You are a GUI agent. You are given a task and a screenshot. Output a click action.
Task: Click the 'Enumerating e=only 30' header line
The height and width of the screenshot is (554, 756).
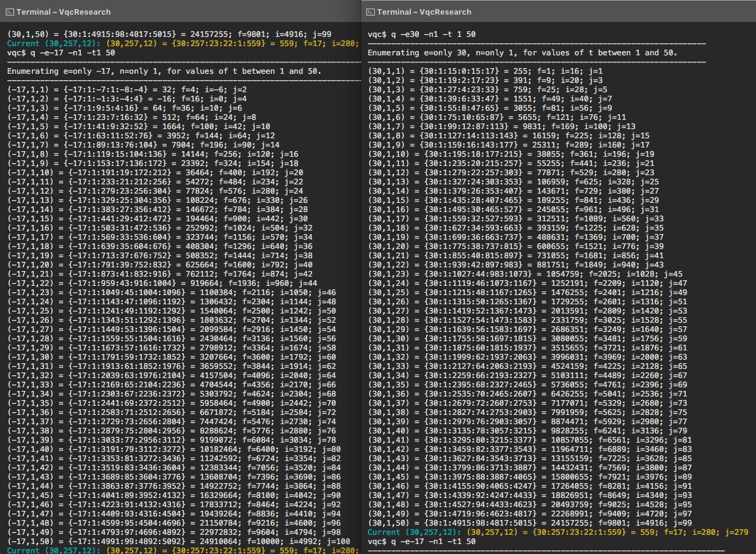(x=522, y=52)
